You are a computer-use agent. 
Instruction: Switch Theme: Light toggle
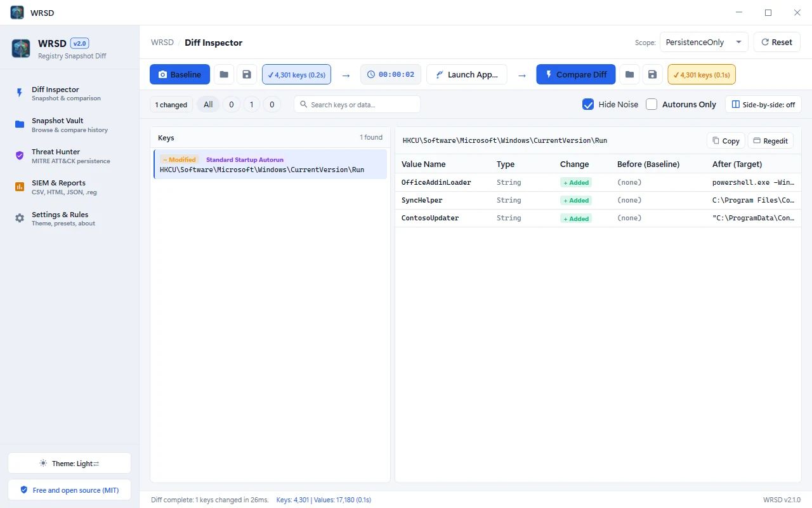[x=70, y=463]
